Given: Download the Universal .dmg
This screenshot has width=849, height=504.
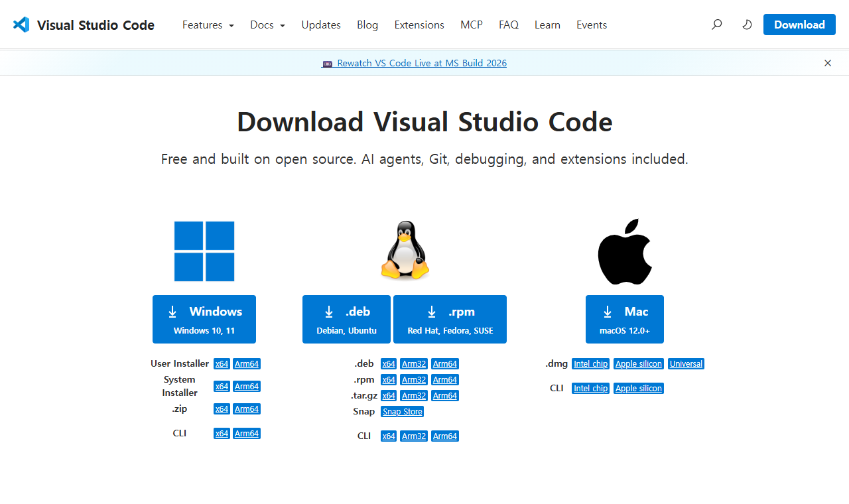Looking at the screenshot, I should pos(686,364).
